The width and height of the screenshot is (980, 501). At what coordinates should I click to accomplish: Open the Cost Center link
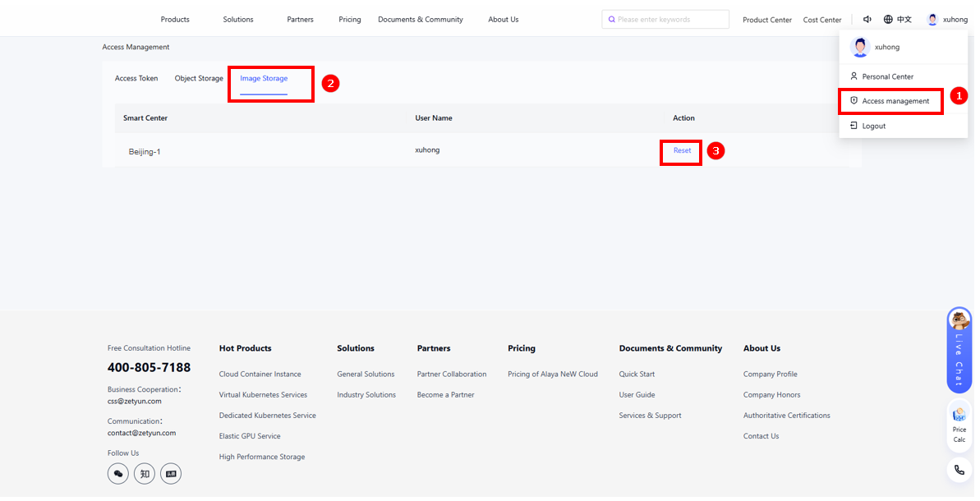[822, 20]
